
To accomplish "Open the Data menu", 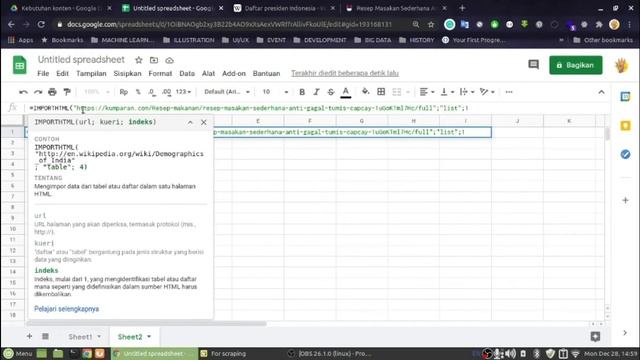I will (x=187, y=73).
